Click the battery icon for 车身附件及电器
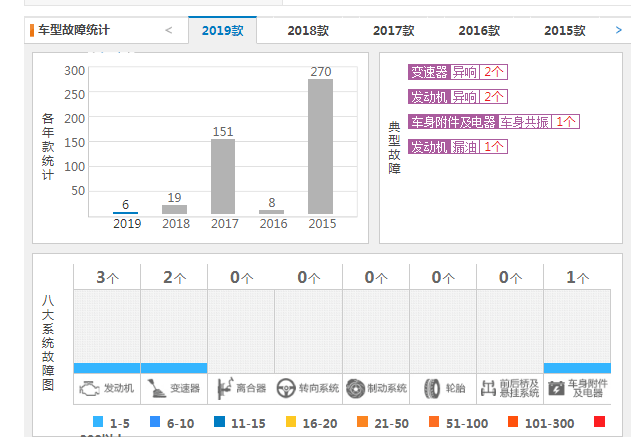The height and width of the screenshot is (437, 631). tap(556, 389)
